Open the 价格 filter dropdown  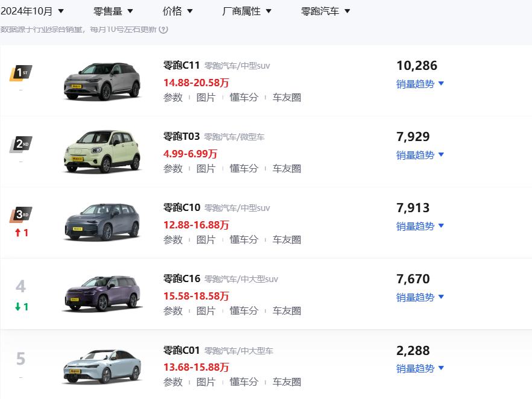(x=178, y=11)
